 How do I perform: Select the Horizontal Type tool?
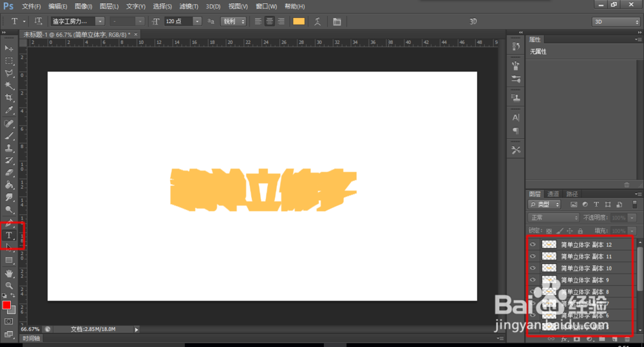coord(8,235)
